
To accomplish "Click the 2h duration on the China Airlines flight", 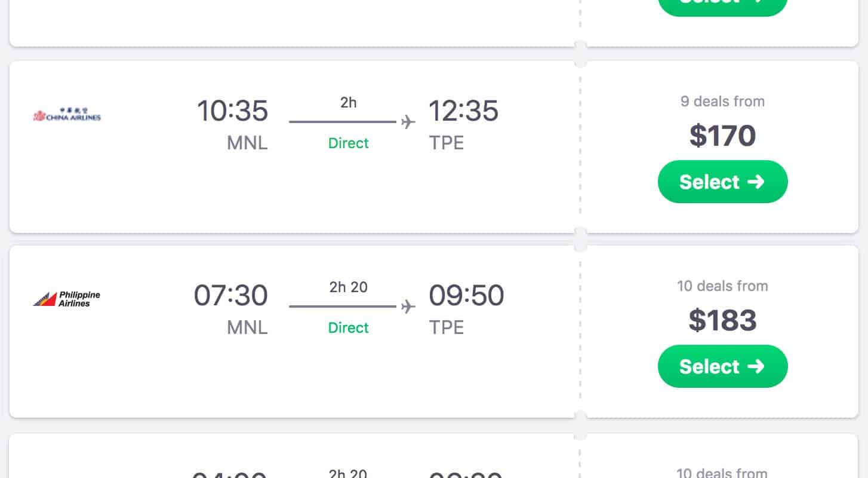I will click(x=349, y=103).
